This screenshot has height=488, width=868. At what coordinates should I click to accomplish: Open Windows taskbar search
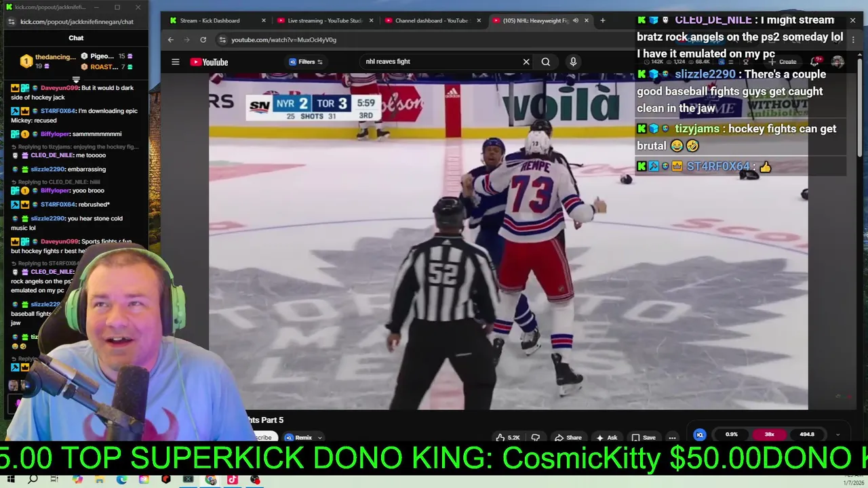33,480
